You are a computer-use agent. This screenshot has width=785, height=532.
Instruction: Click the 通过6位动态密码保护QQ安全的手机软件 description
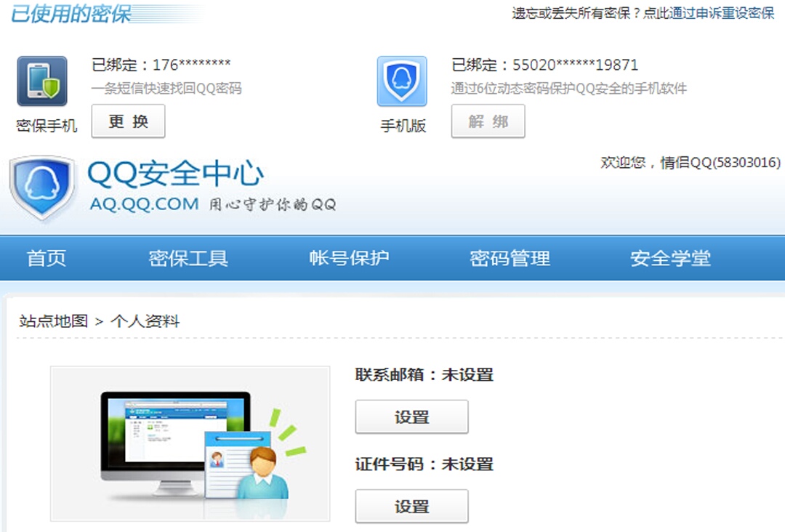pos(568,89)
